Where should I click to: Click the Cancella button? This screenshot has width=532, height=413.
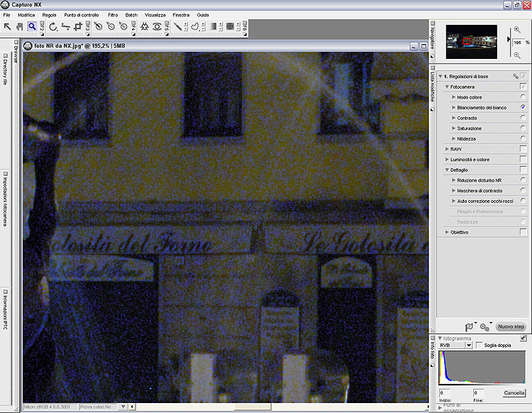click(x=514, y=392)
